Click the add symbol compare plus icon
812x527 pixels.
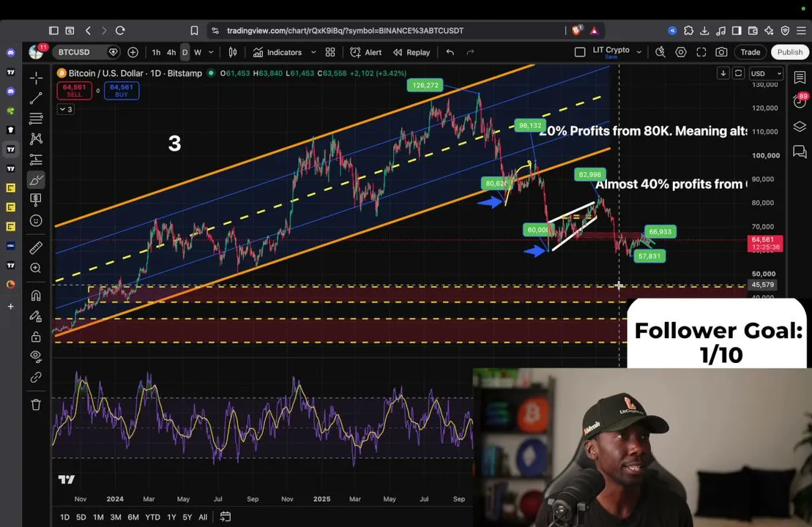tap(133, 52)
